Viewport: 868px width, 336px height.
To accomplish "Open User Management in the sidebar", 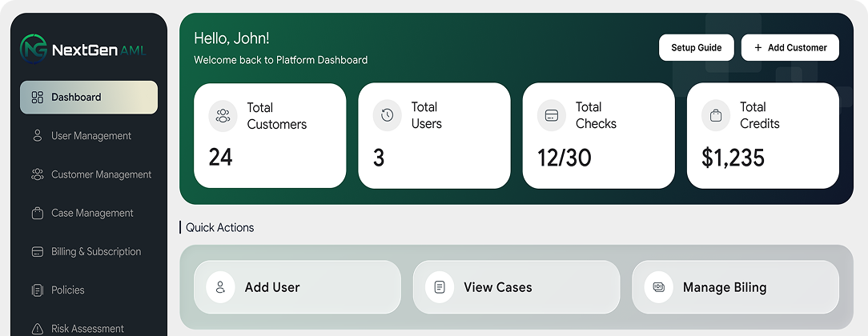I will click(x=89, y=136).
